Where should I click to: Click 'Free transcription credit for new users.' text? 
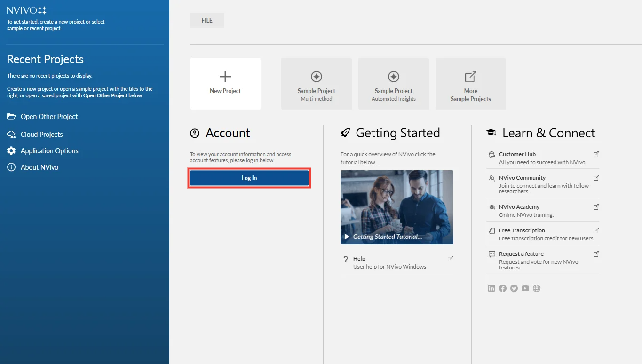pos(547,238)
